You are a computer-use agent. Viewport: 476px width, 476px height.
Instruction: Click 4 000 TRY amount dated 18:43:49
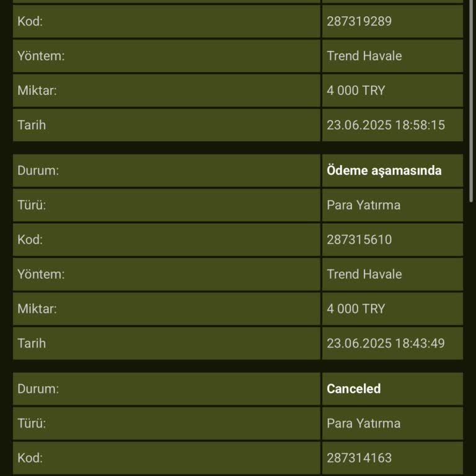(356, 309)
